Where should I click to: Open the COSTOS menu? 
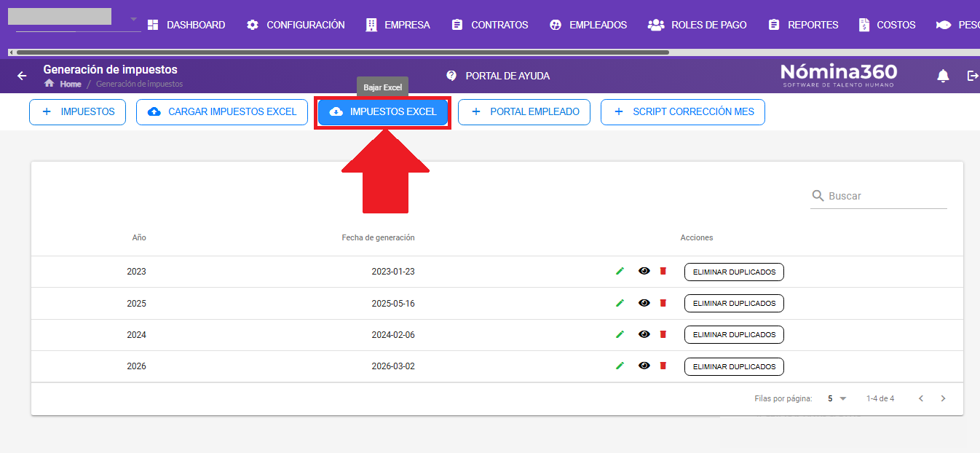(x=888, y=25)
